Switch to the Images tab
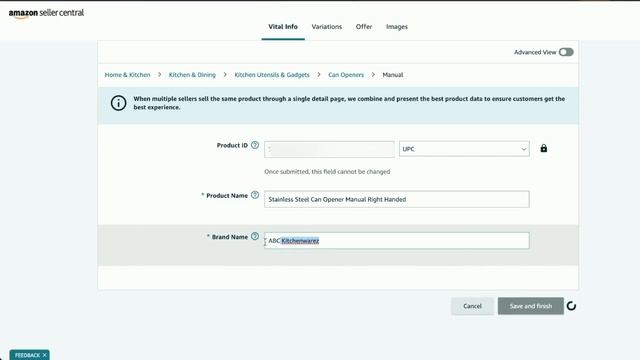Image resolution: width=640 pixels, height=360 pixels. [x=397, y=27]
